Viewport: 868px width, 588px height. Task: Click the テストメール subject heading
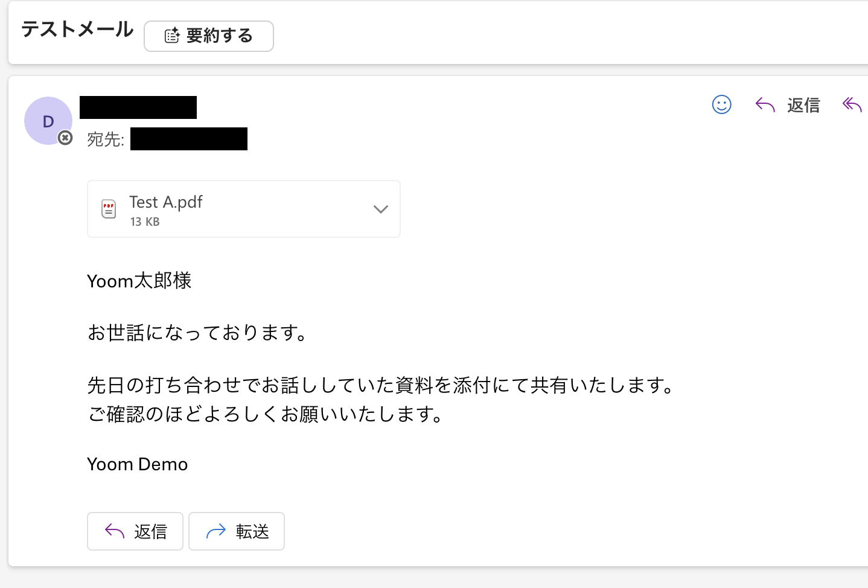coord(77,30)
